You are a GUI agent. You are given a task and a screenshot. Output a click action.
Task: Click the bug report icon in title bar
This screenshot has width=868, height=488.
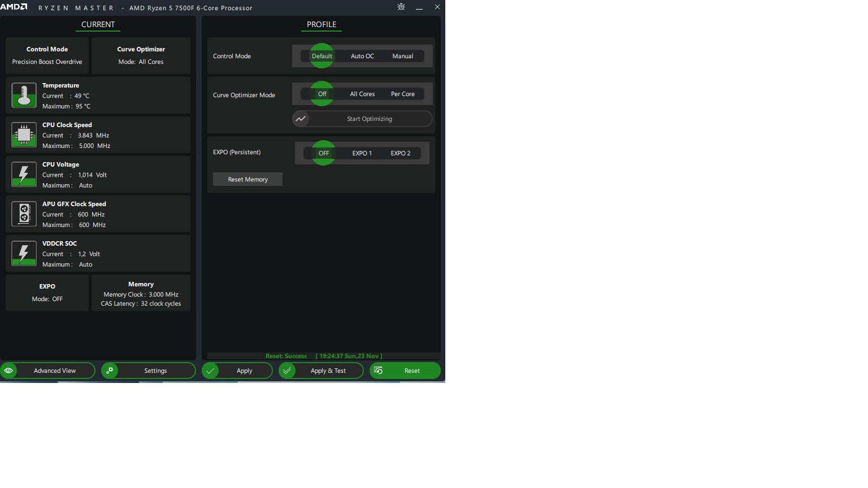tap(401, 7)
